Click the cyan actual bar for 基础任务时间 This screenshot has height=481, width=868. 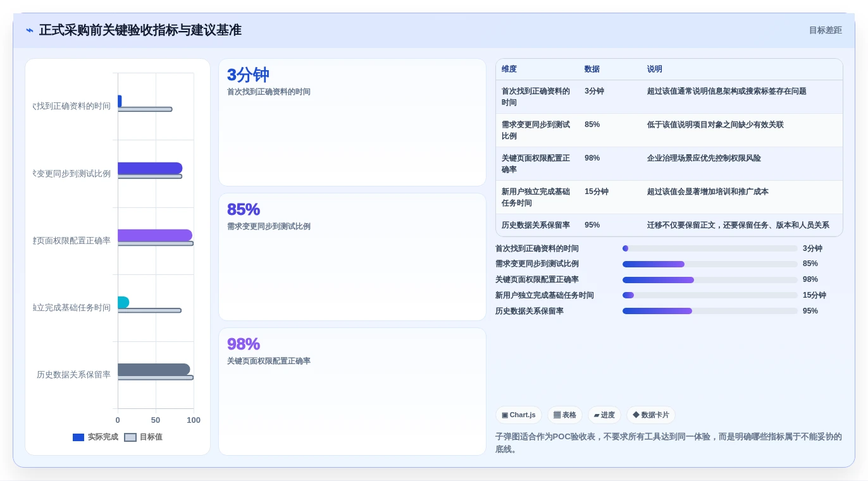123,303
